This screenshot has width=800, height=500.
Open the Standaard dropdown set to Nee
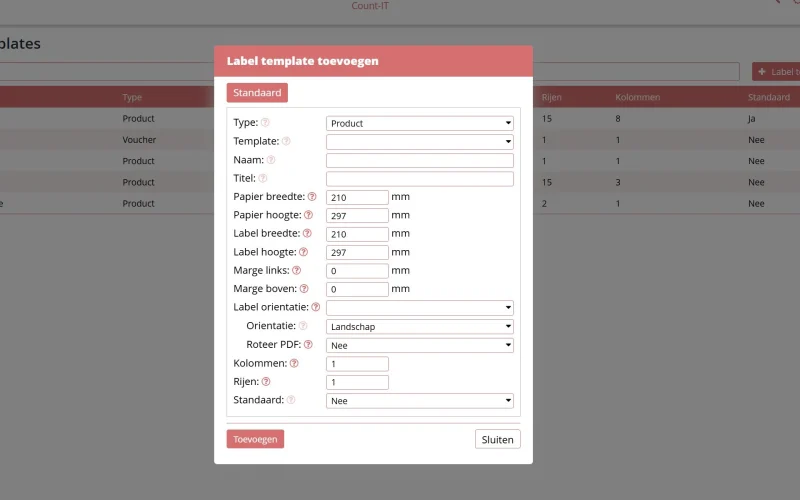[x=420, y=401]
